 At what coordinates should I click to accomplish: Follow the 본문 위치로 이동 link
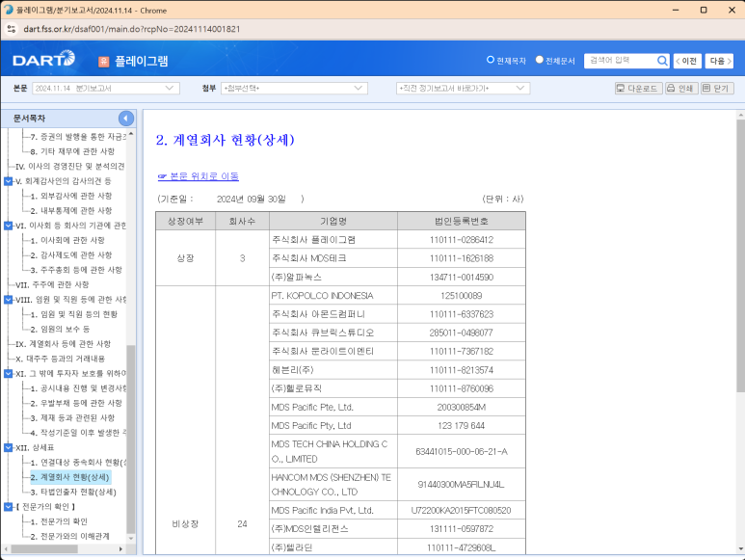coord(199,176)
